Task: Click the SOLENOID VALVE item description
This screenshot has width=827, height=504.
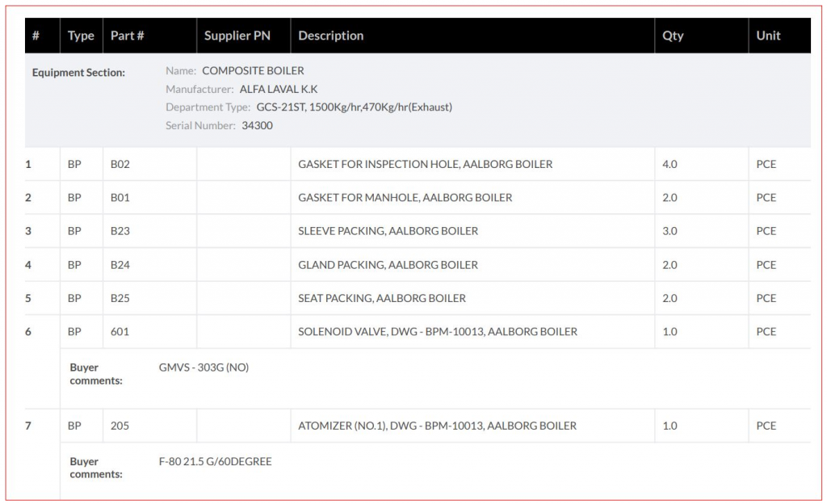Action: tap(437, 332)
